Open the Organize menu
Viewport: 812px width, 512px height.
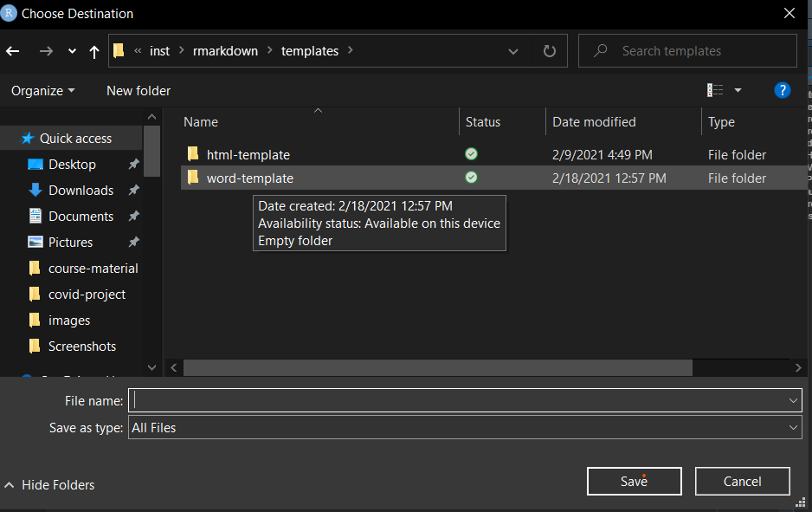pos(42,91)
